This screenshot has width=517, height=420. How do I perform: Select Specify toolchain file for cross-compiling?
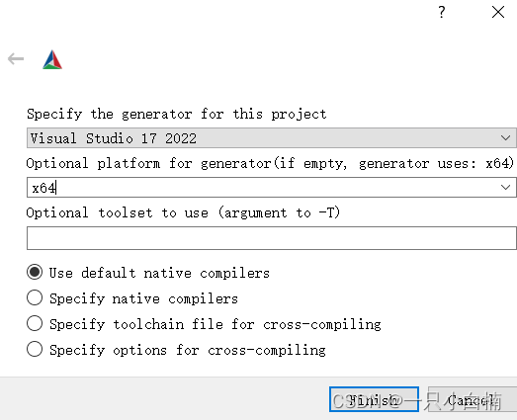pyautogui.click(x=35, y=323)
